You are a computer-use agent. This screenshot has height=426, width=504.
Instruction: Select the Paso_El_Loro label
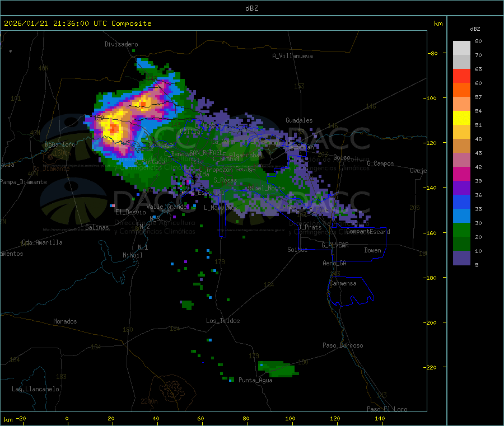(387, 409)
